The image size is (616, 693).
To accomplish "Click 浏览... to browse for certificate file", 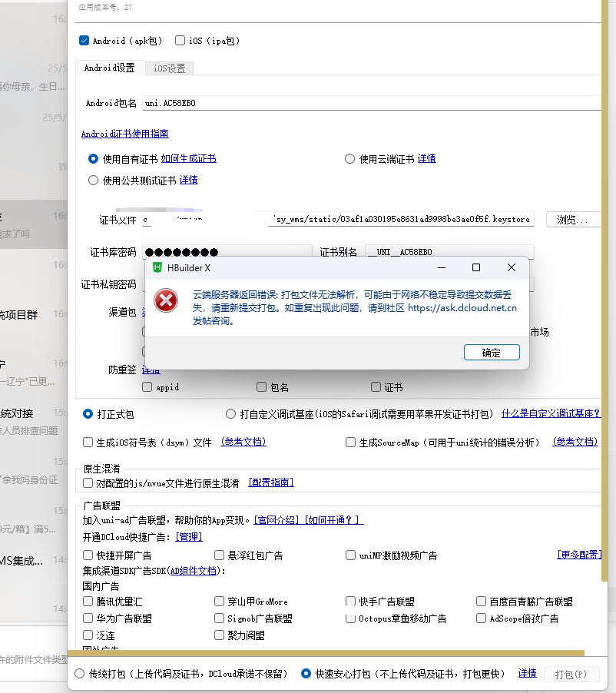I will [x=573, y=220].
